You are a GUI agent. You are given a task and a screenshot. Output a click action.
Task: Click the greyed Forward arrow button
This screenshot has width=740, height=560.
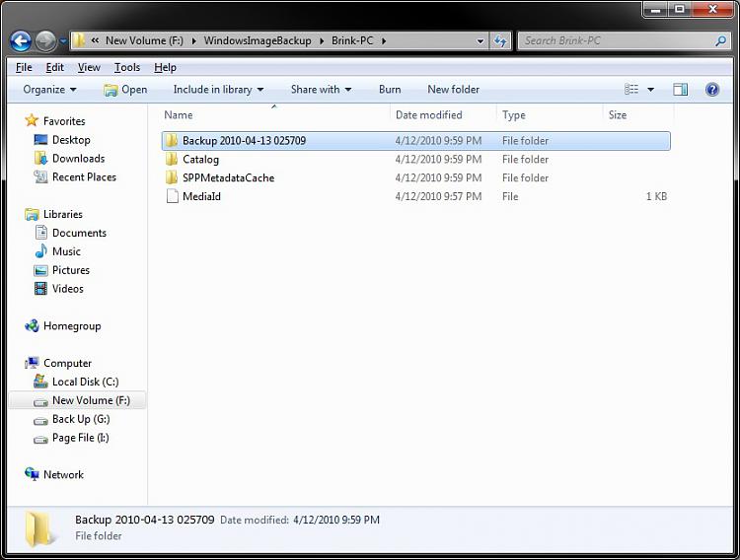[45, 41]
